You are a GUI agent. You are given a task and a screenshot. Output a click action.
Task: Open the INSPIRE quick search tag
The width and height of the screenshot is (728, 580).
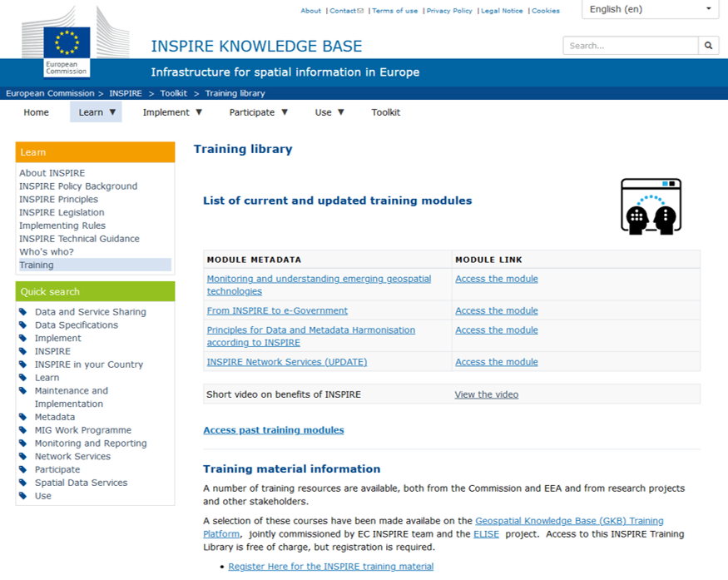[53, 351]
